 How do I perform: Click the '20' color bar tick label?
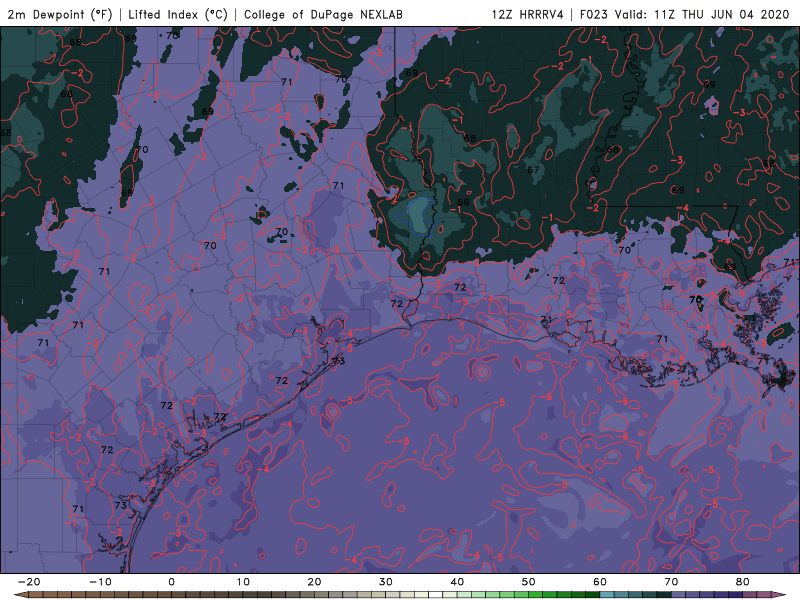(x=314, y=582)
